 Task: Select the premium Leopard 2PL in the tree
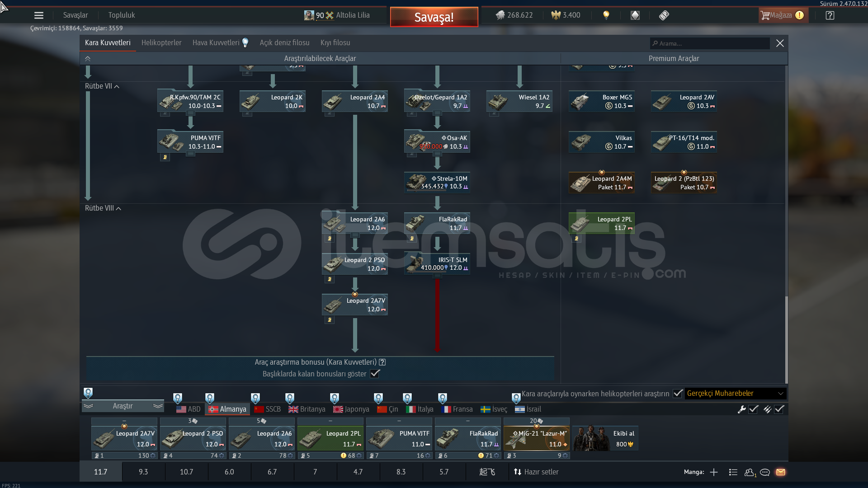tap(602, 223)
